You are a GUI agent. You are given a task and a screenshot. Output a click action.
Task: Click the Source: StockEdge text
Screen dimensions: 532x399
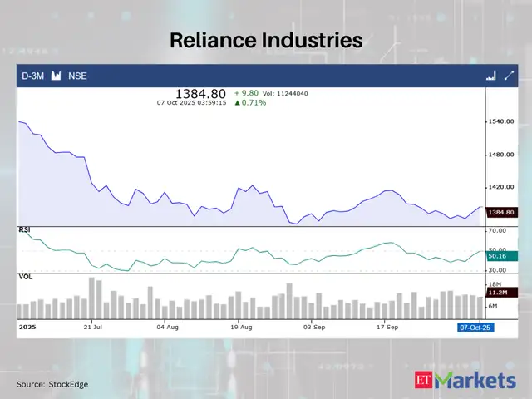pos(52,384)
